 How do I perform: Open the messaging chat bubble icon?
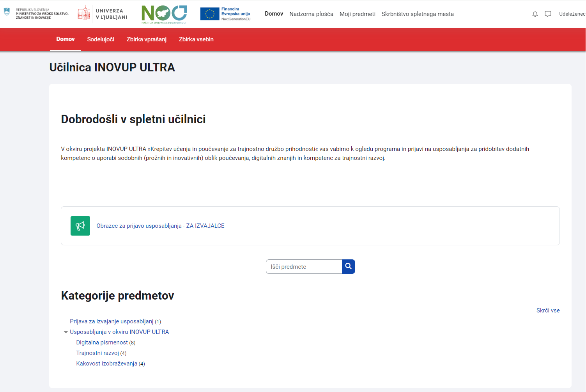tap(548, 14)
